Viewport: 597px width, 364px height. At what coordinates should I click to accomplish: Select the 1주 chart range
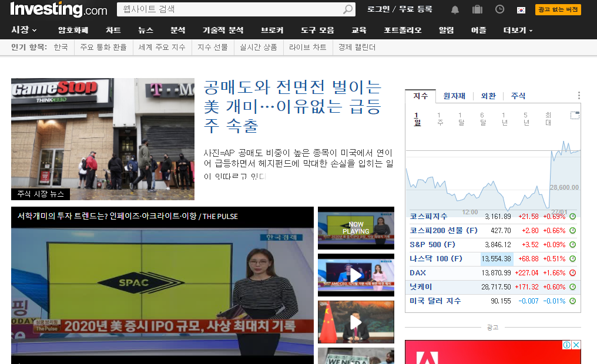pos(440,119)
